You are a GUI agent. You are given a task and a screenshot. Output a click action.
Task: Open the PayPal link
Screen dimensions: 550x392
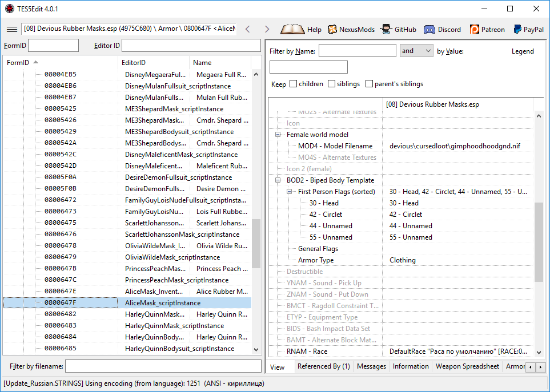click(x=529, y=30)
